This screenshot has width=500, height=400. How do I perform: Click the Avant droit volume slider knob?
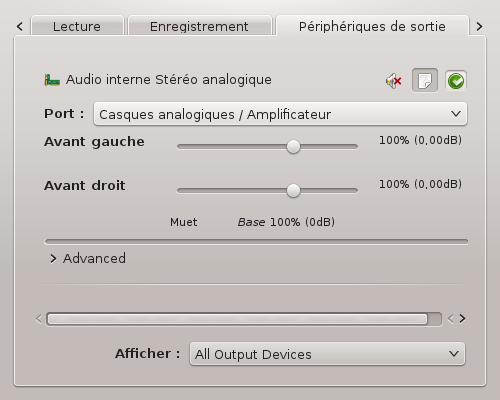pyautogui.click(x=293, y=190)
